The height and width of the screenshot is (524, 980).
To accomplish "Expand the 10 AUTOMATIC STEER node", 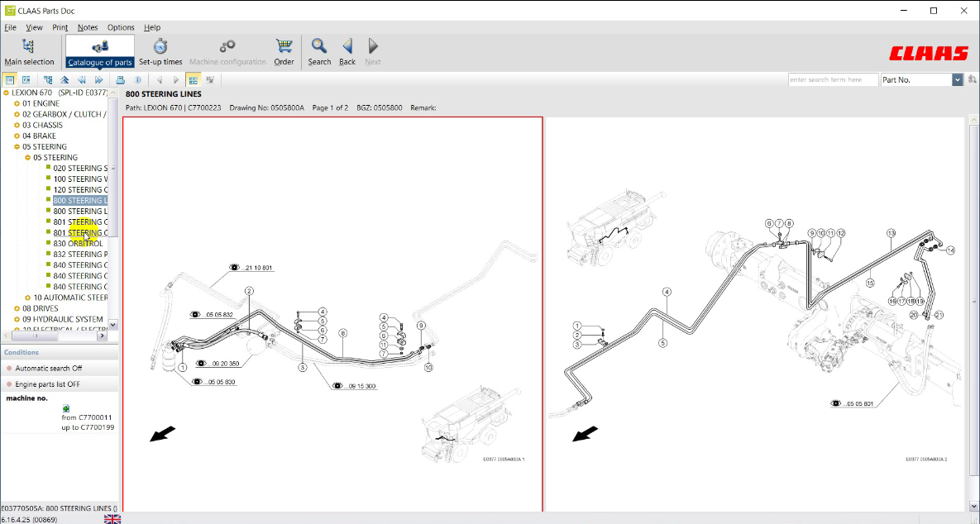I will 27,298.
